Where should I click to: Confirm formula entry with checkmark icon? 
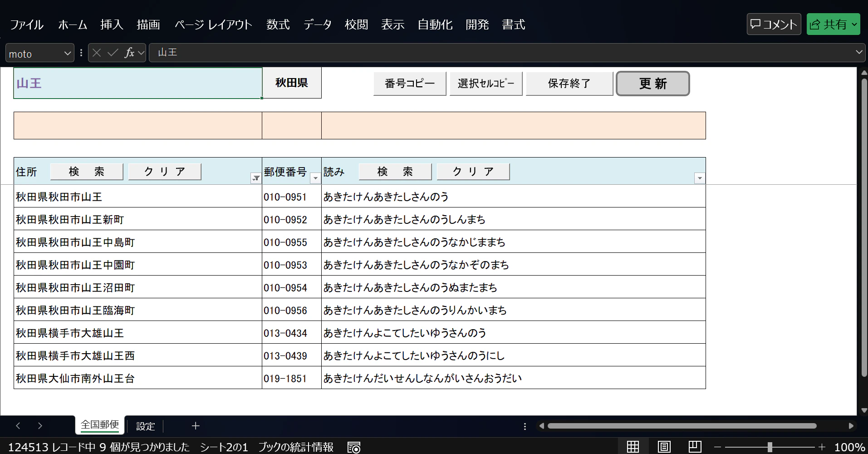point(113,53)
